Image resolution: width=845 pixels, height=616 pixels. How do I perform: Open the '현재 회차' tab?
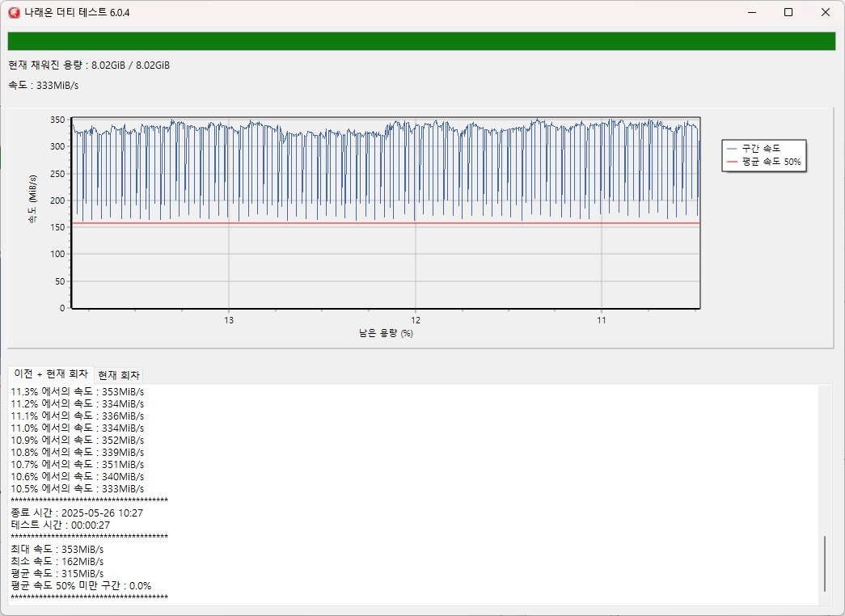click(x=118, y=375)
